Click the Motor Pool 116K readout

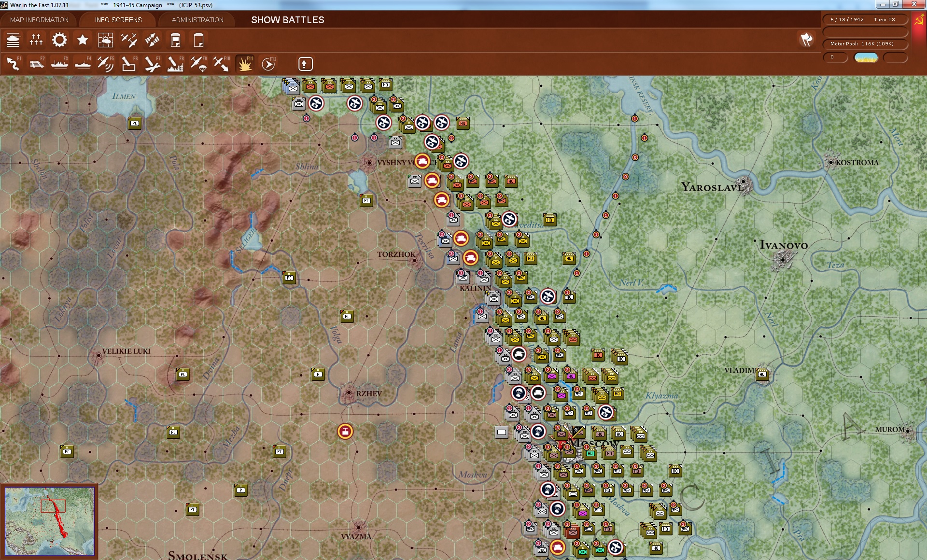865,44
